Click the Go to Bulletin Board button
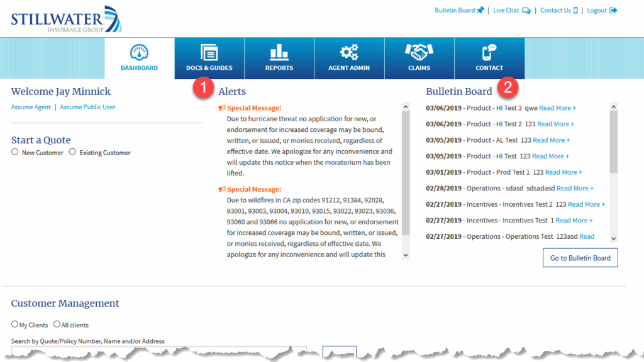Image resolution: width=644 pixels, height=362 pixels. [580, 258]
